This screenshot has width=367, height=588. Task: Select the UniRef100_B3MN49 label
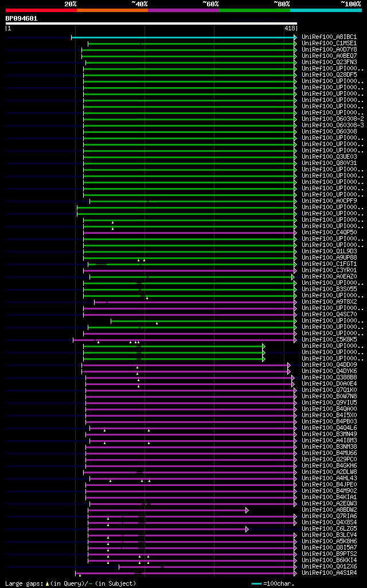(x=329, y=434)
